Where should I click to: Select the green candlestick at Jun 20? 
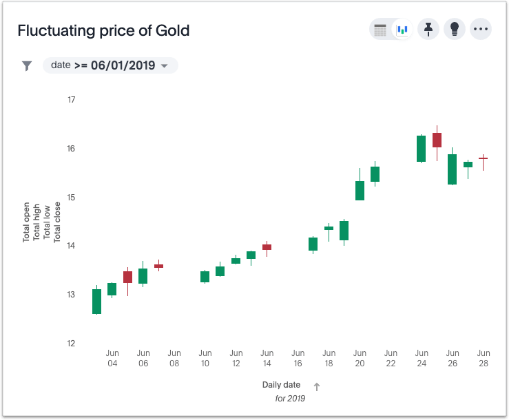360,190
